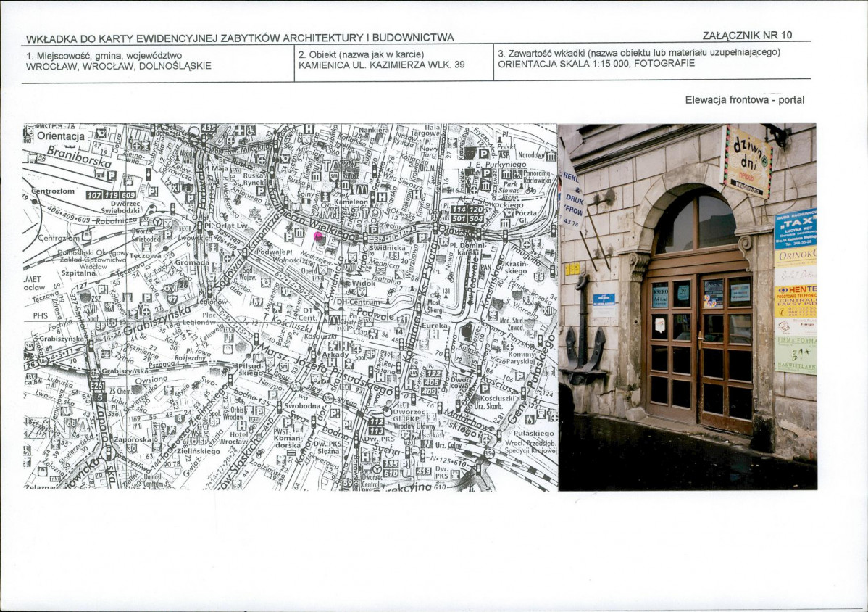Click the 'Orientacja' map label
Screen dimensions: 868x612
[x=60, y=136]
